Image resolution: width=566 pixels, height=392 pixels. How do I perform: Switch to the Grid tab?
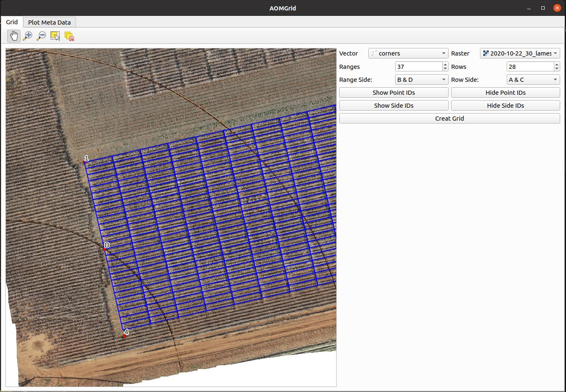click(x=12, y=22)
